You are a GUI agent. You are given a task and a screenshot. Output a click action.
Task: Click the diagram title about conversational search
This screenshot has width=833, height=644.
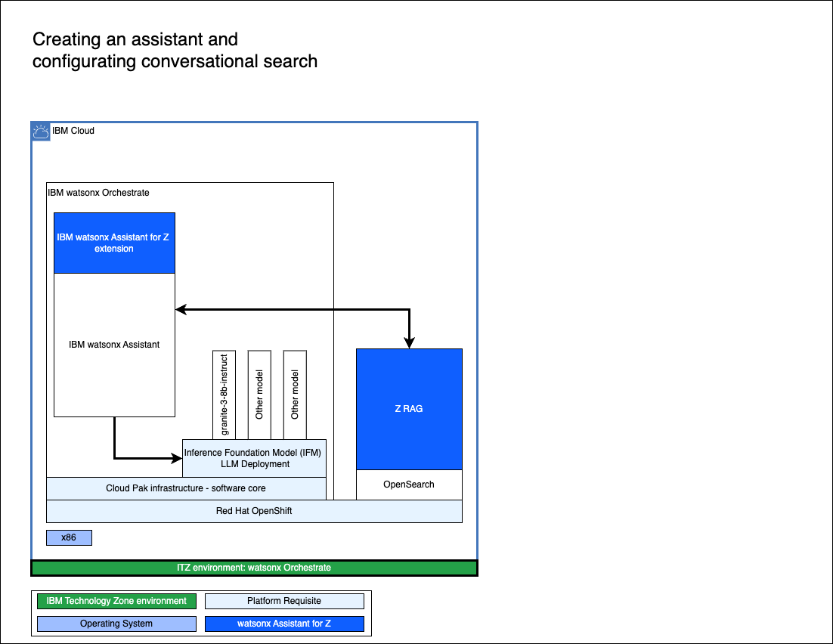point(175,50)
